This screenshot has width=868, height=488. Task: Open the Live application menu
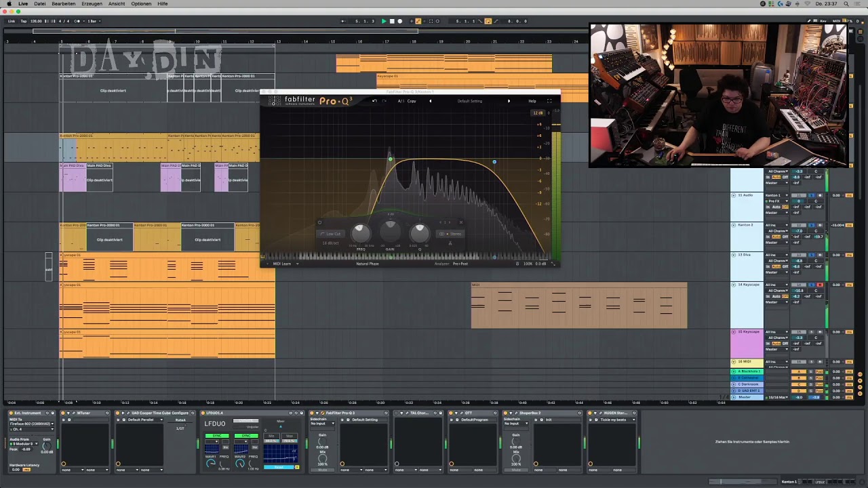click(x=23, y=4)
